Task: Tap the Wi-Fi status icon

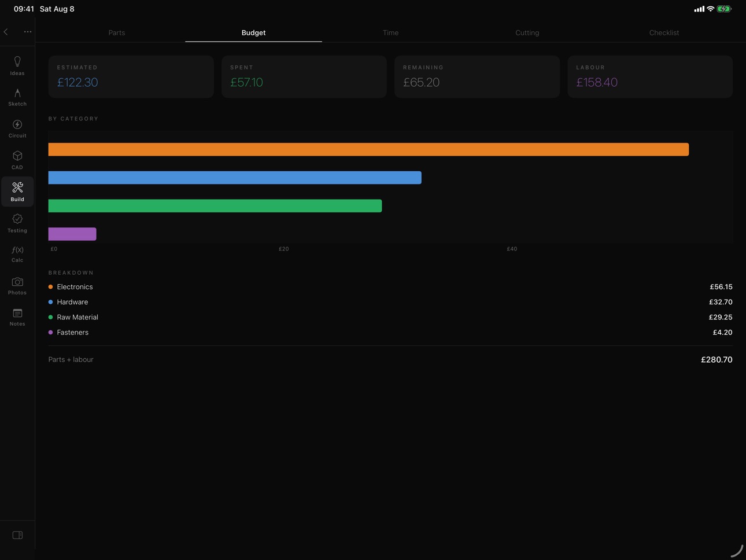Action: 710,9
